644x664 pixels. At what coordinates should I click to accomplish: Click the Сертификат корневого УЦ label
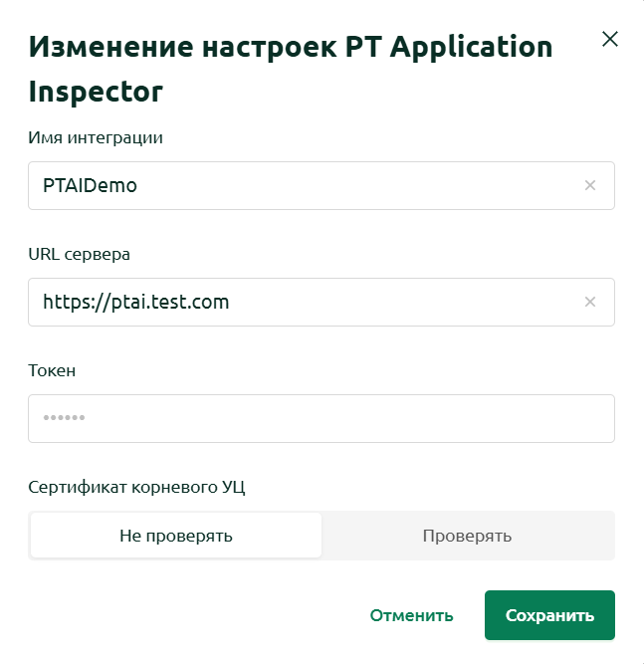point(136,487)
